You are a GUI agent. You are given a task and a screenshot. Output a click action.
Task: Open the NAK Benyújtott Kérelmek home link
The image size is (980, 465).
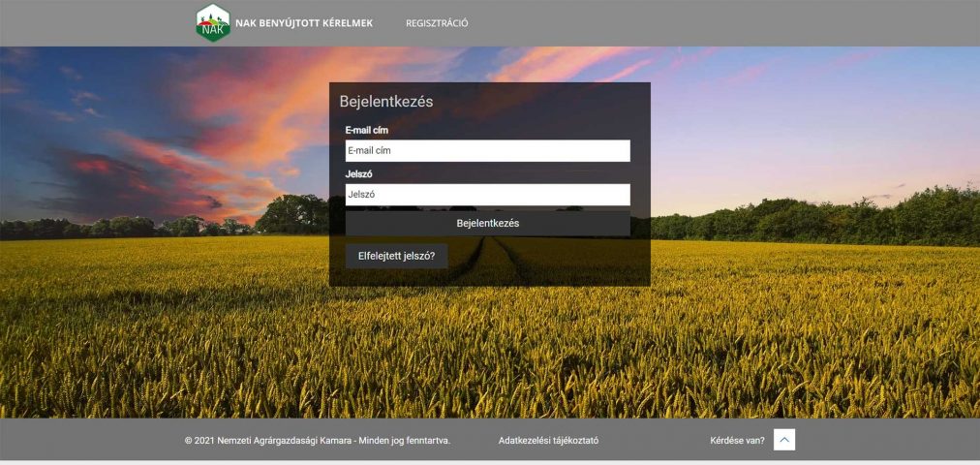303,23
